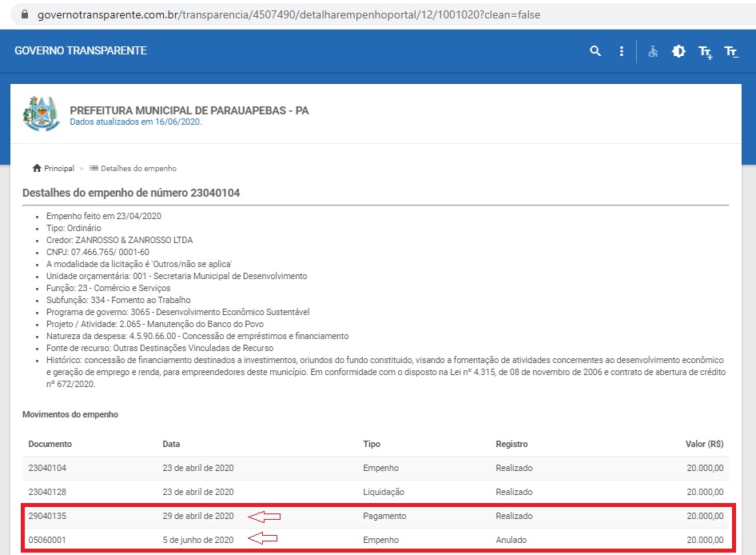Click Detalhes do empenho breadcrumb
The image size is (756, 555).
point(138,169)
